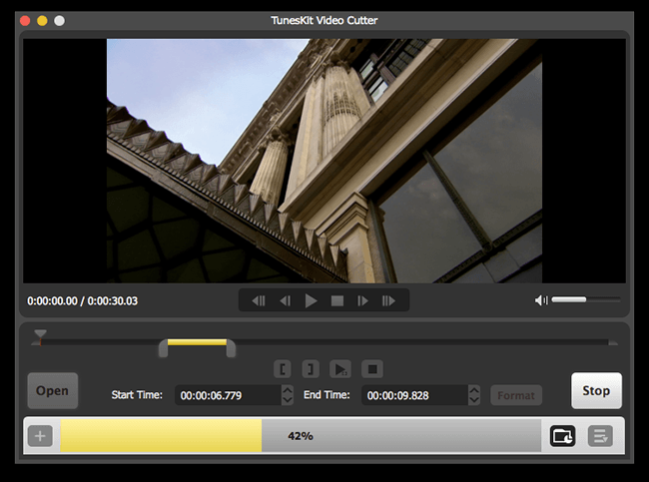Viewport: 649px width, 482px height.
Task: Minimize the window with yellow button
Action: click(x=42, y=21)
